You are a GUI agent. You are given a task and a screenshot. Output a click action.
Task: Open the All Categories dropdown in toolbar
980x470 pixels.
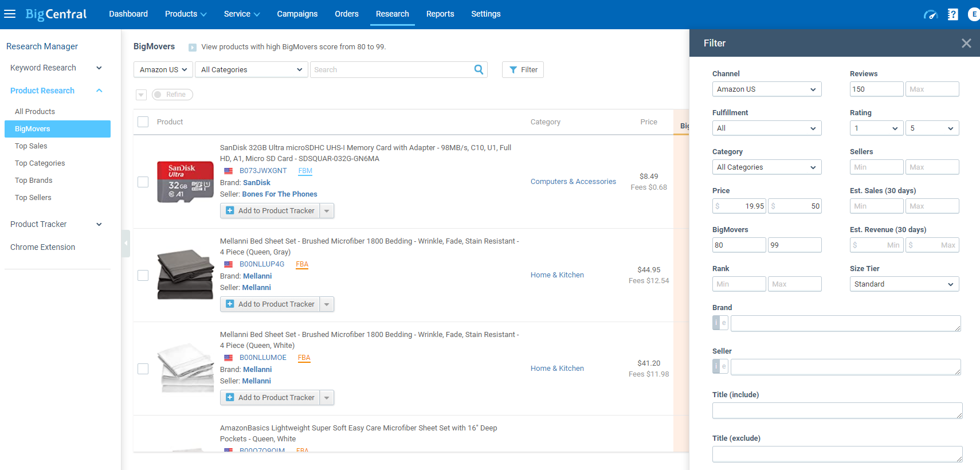click(251, 69)
